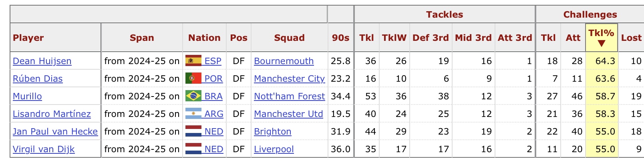
Task: Sort table by 90s column header
Action: click(x=340, y=38)
